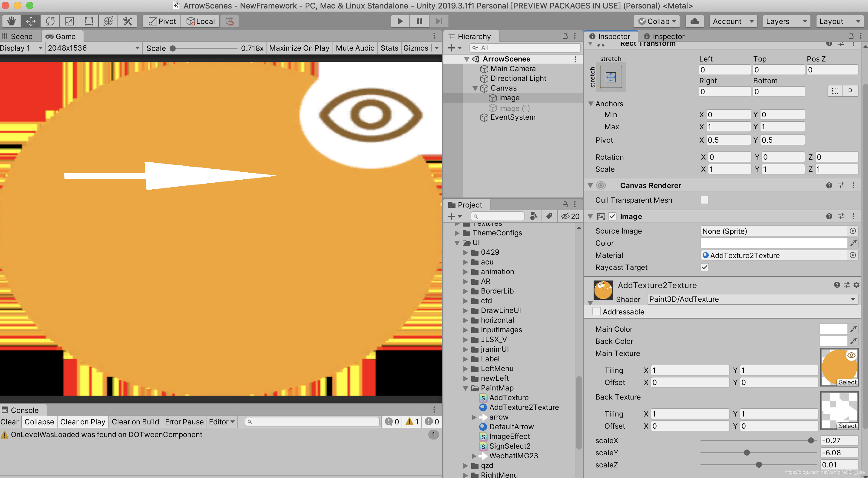
Task: Select the Rotate tool
Action: click(x=50, y=21)
